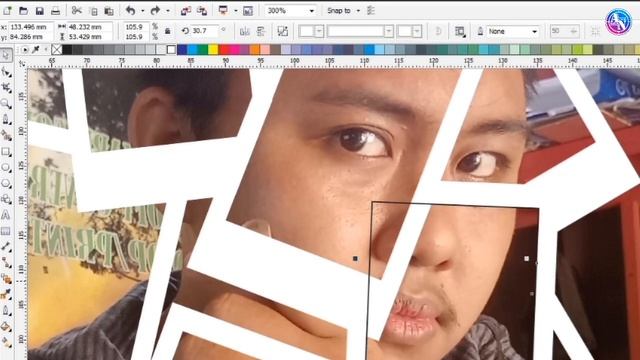Click the rotation angle field 30.7
Image resolution: width=640 pixels, height=360 pixels.
point(204,31)
